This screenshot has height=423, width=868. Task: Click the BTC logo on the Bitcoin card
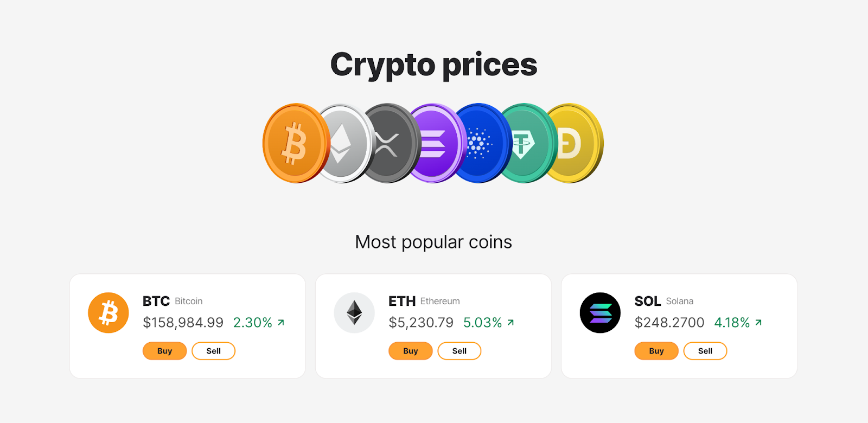(x=107, y=312)
